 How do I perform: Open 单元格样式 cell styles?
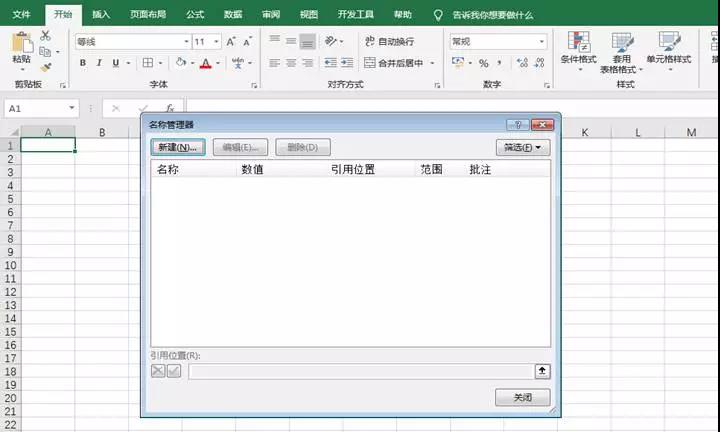click(x=669, y=51)
